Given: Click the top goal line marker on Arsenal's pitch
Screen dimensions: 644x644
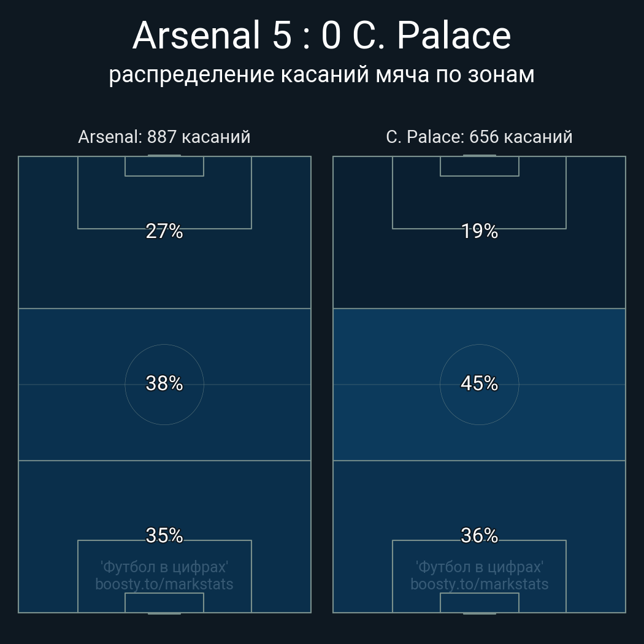Looking at the screenshot, I should click(164, 156).
